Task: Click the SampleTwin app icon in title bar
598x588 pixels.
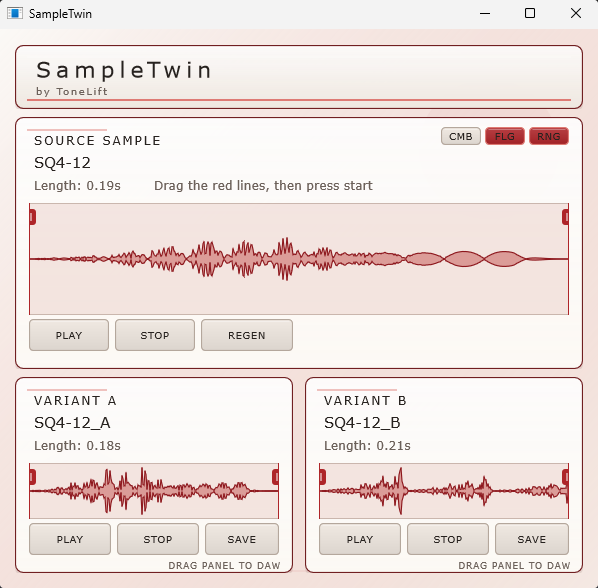Action: (x=15, y=13)
